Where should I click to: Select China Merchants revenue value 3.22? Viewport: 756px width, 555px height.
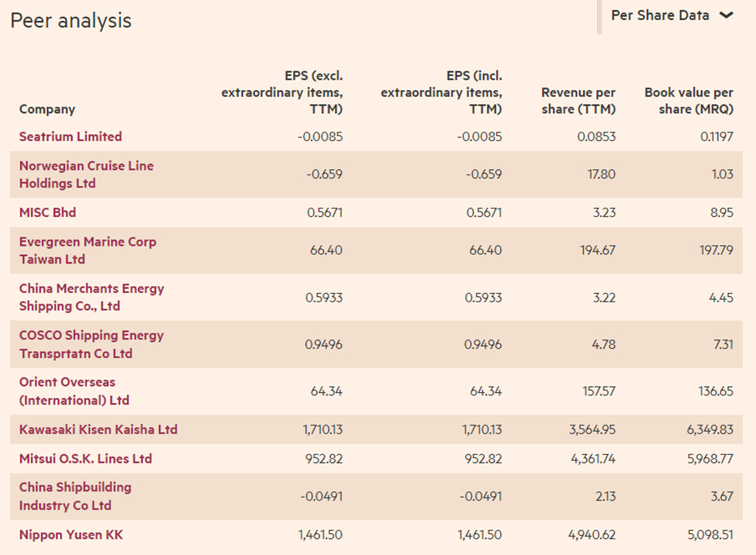[x=604, y=298]
